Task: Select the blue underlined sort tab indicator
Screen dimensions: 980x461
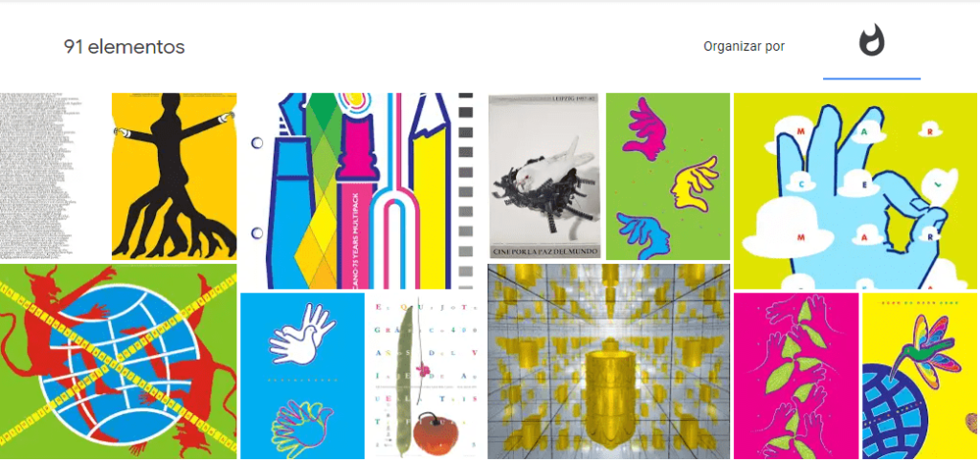Action: pos(872,79)
